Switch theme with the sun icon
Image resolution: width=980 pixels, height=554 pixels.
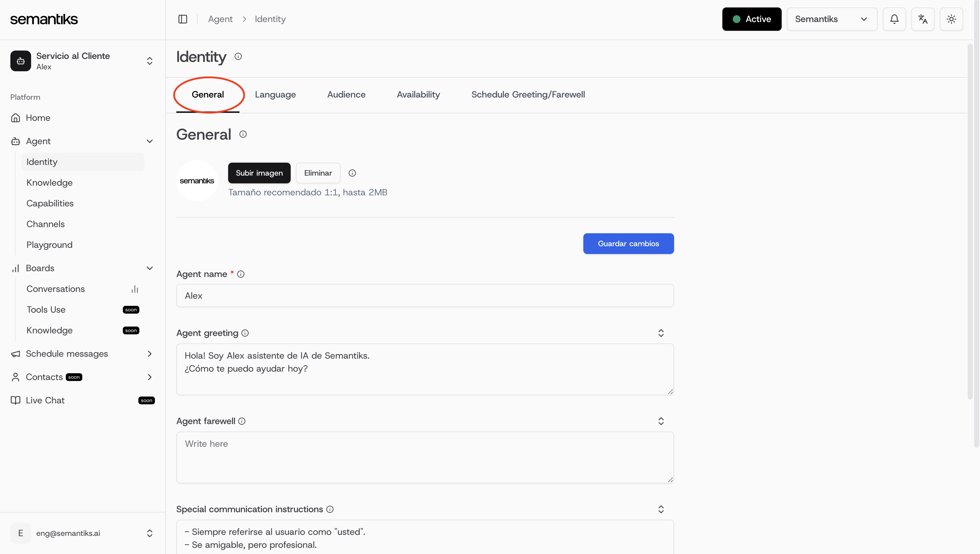951,19
